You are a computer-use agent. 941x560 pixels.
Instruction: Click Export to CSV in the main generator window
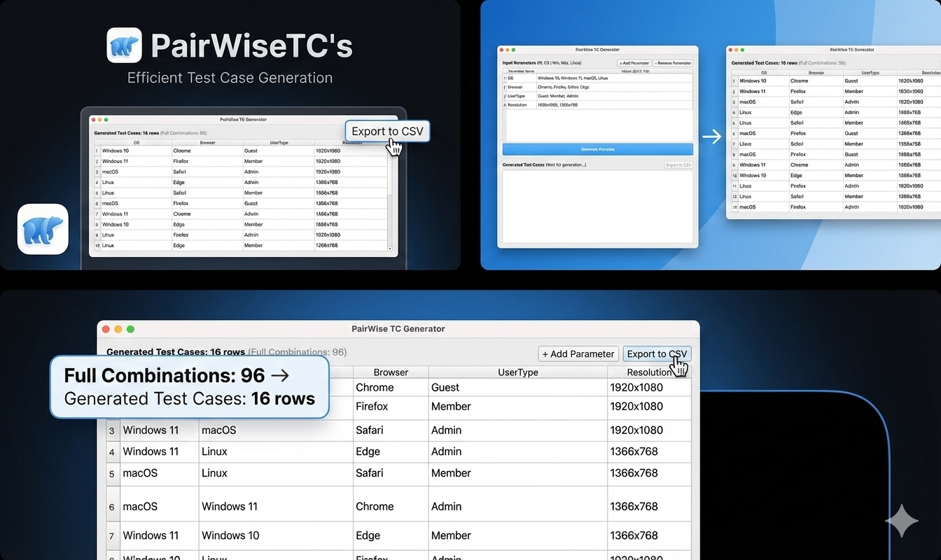point(657,353)
